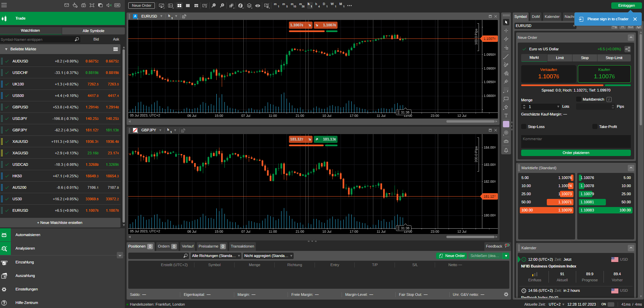The width and height of the screenshot is (644, 308).
Task: Focus the Kommentar text field
Action: pos(576,142)
